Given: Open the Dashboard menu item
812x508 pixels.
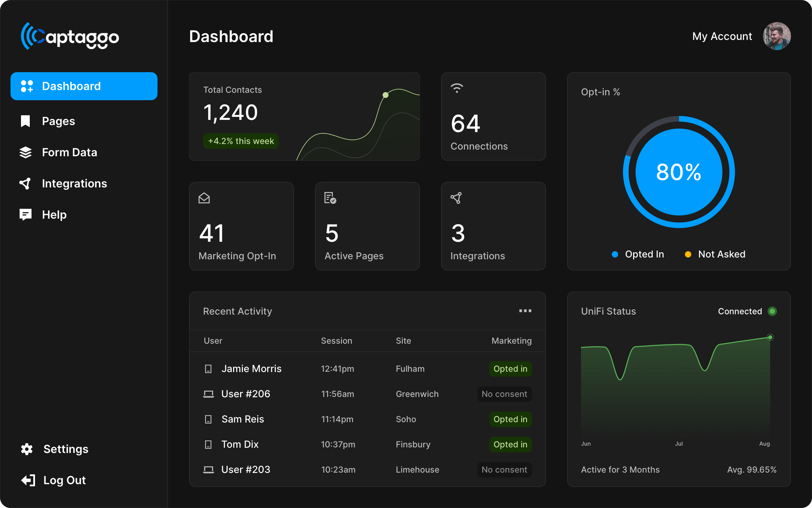Looking at the screenshot, I should (x=84, y=86).
